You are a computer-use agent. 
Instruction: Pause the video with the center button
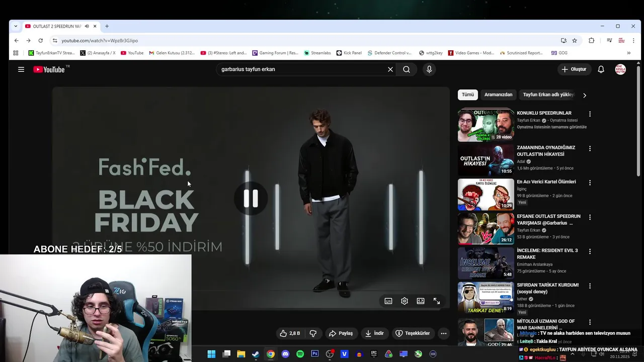pos(251,199)
